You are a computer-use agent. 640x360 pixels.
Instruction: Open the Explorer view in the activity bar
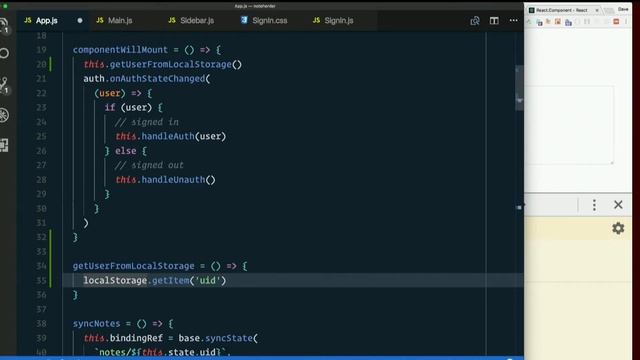(x=4, y=25)
